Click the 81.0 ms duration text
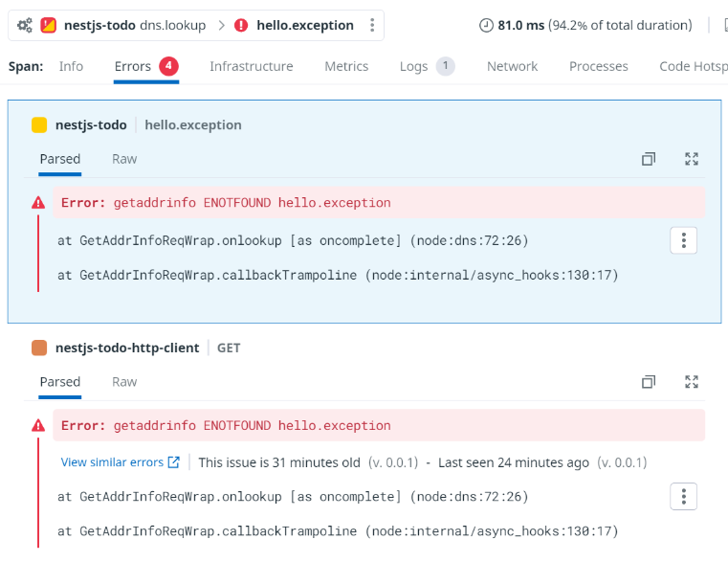This screenshot has height=562, width=728. [x=521, y=25]
